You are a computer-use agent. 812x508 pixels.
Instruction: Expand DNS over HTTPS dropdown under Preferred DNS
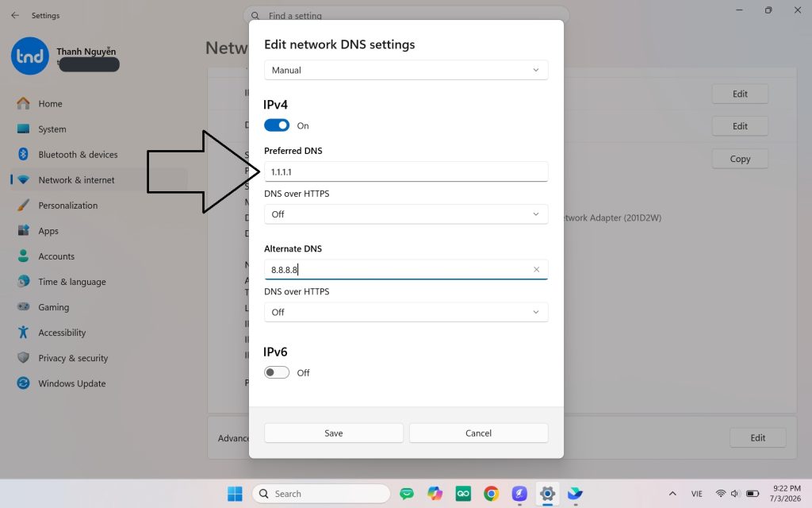point(406,214)
